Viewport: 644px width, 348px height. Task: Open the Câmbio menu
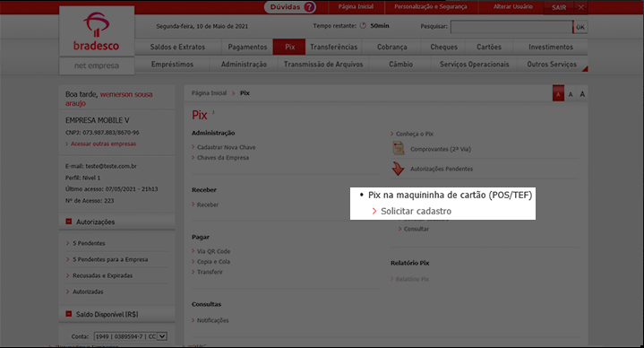[400, 65]
